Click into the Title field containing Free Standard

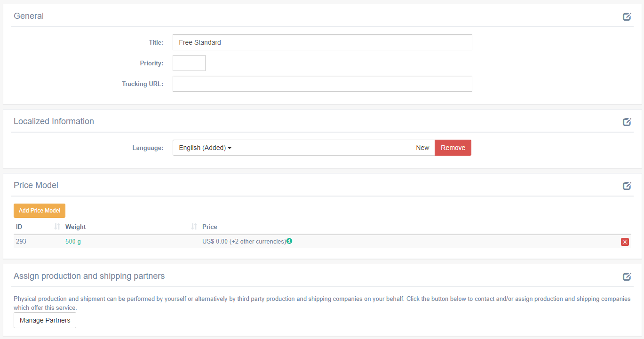tap(322, 42)
